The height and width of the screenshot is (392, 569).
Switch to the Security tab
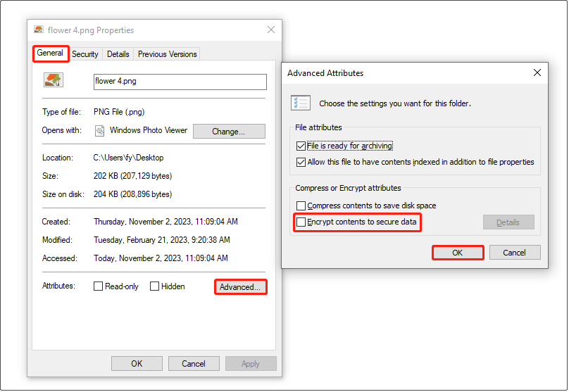click(85, 54)
